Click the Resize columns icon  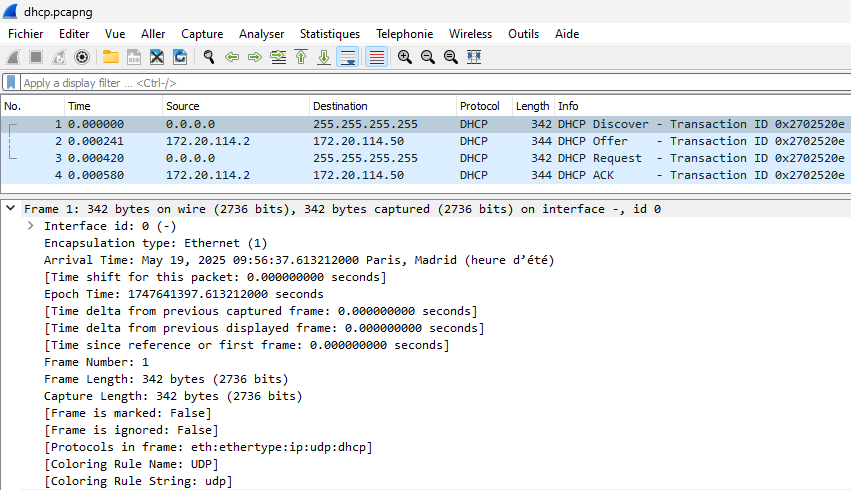point(474,57)
